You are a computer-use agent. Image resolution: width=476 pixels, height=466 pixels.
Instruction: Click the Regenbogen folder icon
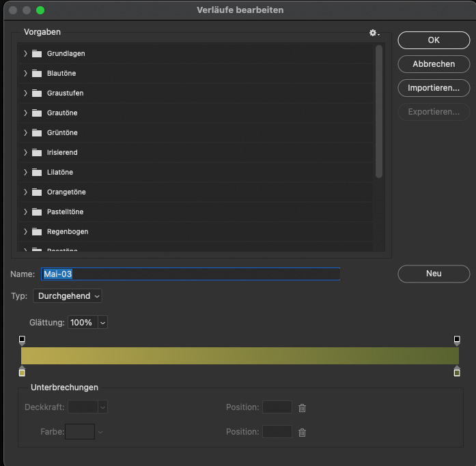click(37, 232)
